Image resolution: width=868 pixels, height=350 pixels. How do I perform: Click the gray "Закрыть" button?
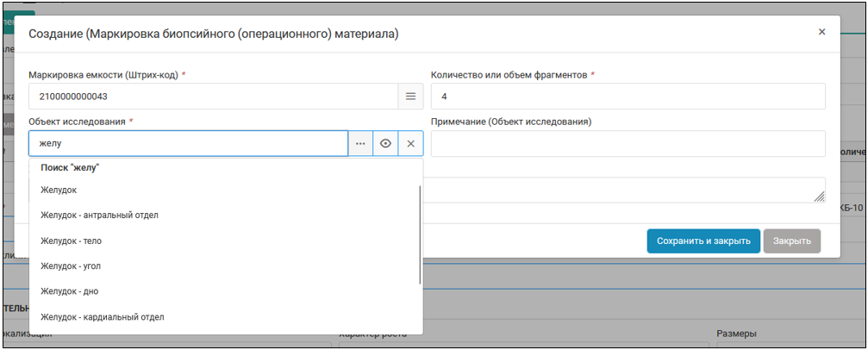791,241
